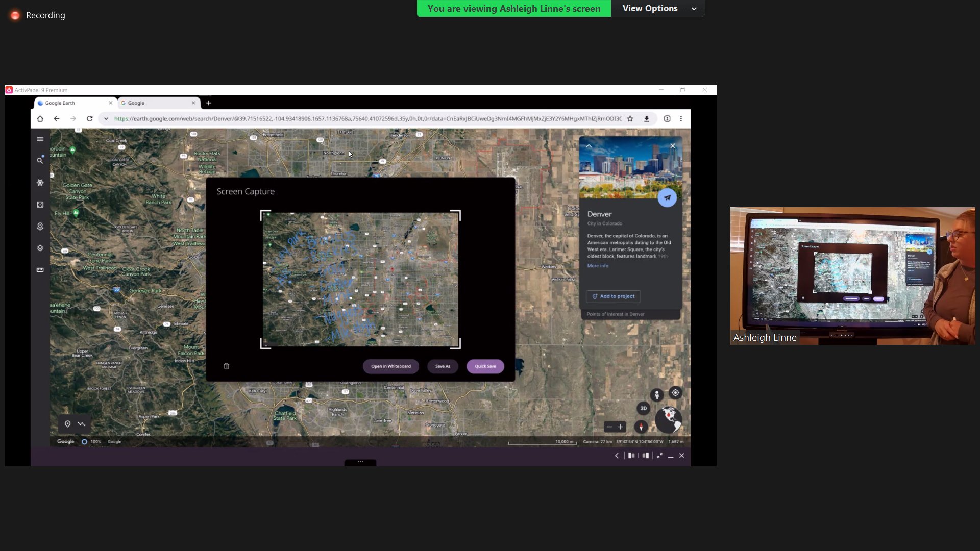Switch to the Google Earth tab
The width and height of the screenshot is (980, 551).
pyautogui.click(x=76, y=103)
